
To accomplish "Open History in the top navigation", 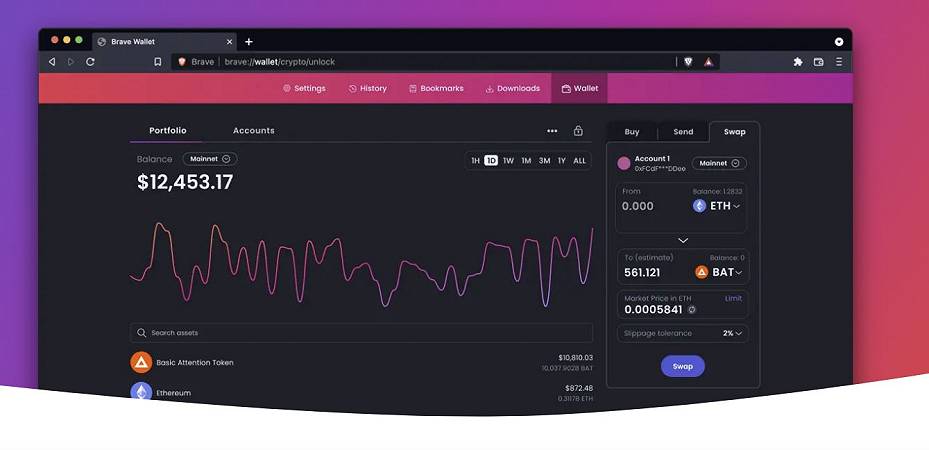I will [x=367, y=88].
